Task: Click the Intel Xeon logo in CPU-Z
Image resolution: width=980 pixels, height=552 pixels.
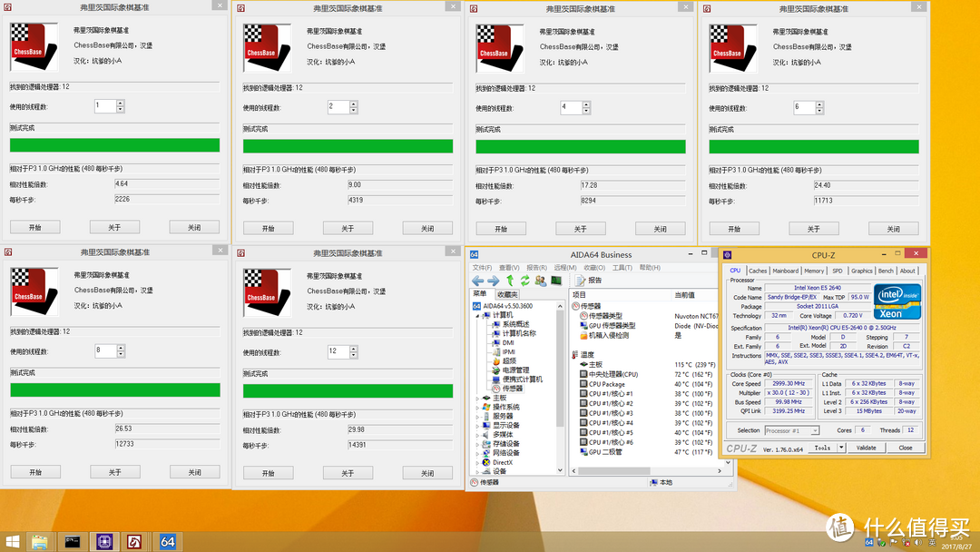Action: click(x=897, y=302)
